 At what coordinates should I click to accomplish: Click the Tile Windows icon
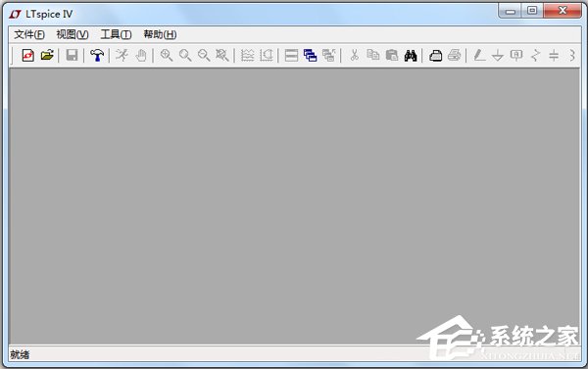pos(291,56)
